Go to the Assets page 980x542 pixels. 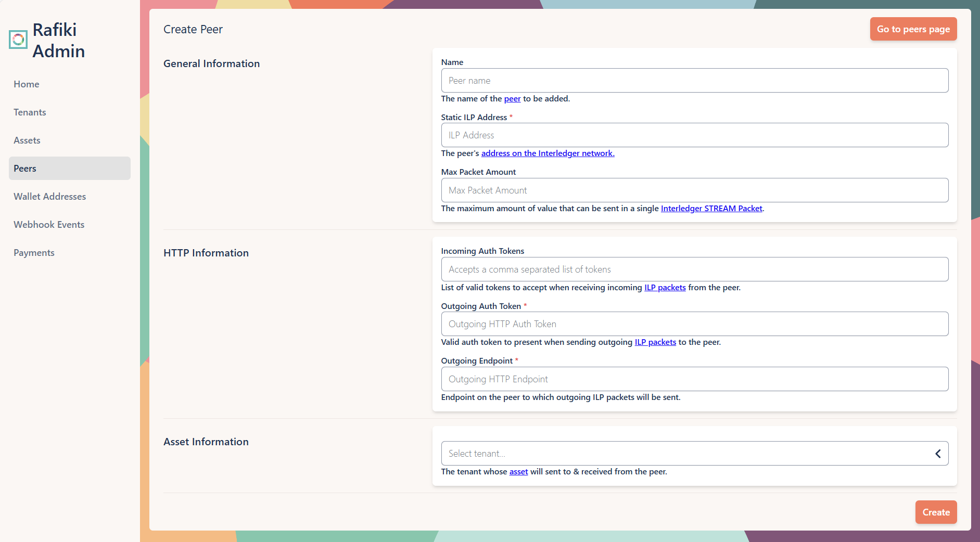27,140
